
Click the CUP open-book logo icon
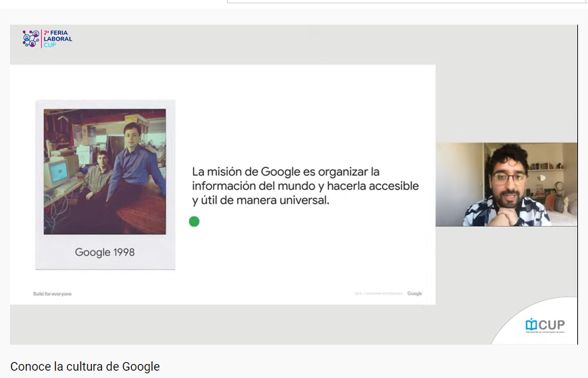click(x=531, y=325)
